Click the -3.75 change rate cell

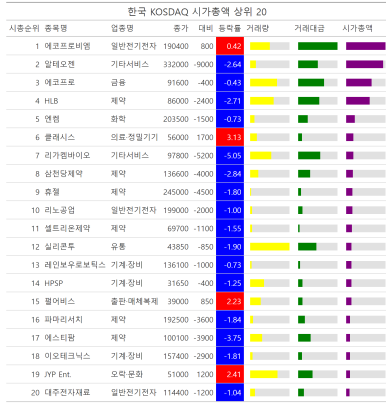click(x=230, y=338)
